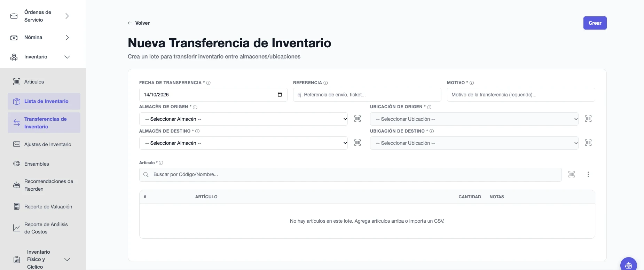The height and width of the screenshot is (270, 644).
Task: Click barcode scanner icon beside Artículo search
Action: click(572, 174)
